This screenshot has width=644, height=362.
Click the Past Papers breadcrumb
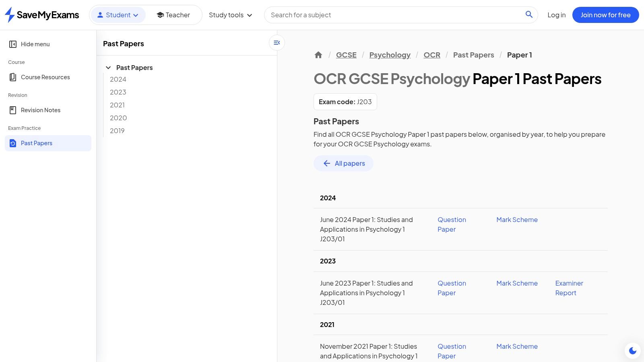pos(473,55)
